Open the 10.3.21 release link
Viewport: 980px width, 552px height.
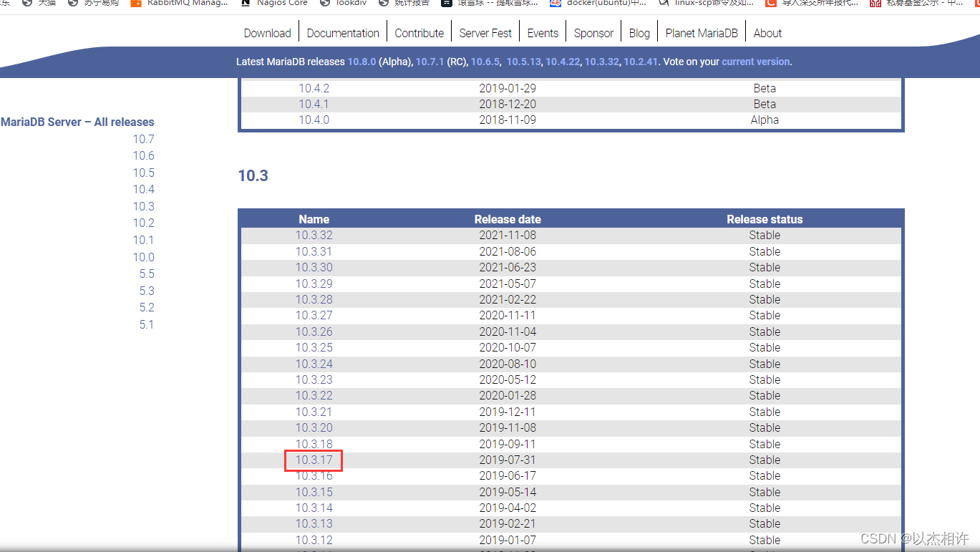point(314,412)
